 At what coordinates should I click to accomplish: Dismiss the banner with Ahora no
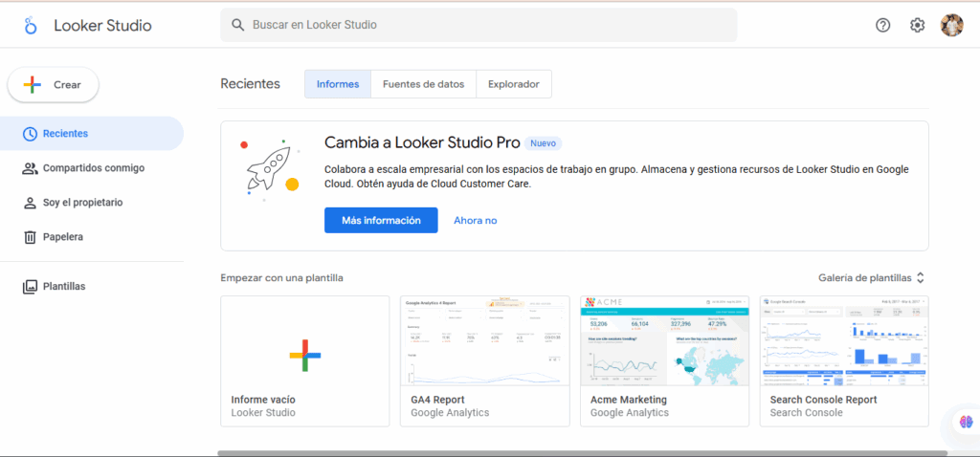[x=475, y=221]
